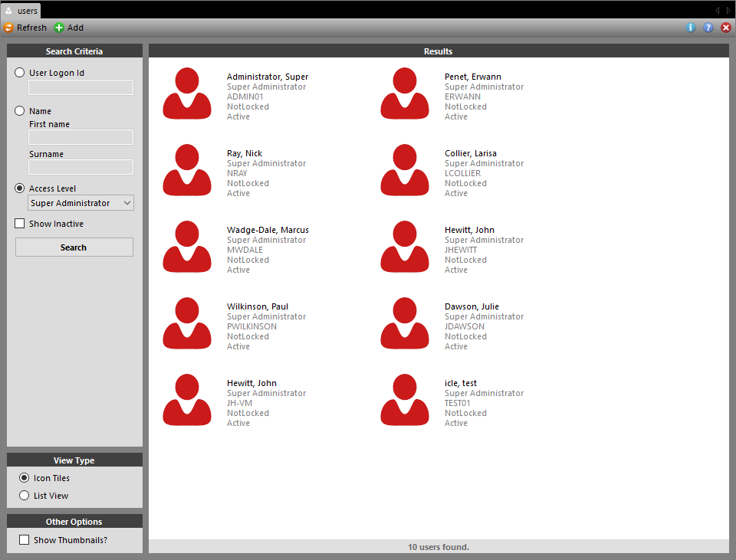Select the Dawson, Julie user avatar

(405, 323)
